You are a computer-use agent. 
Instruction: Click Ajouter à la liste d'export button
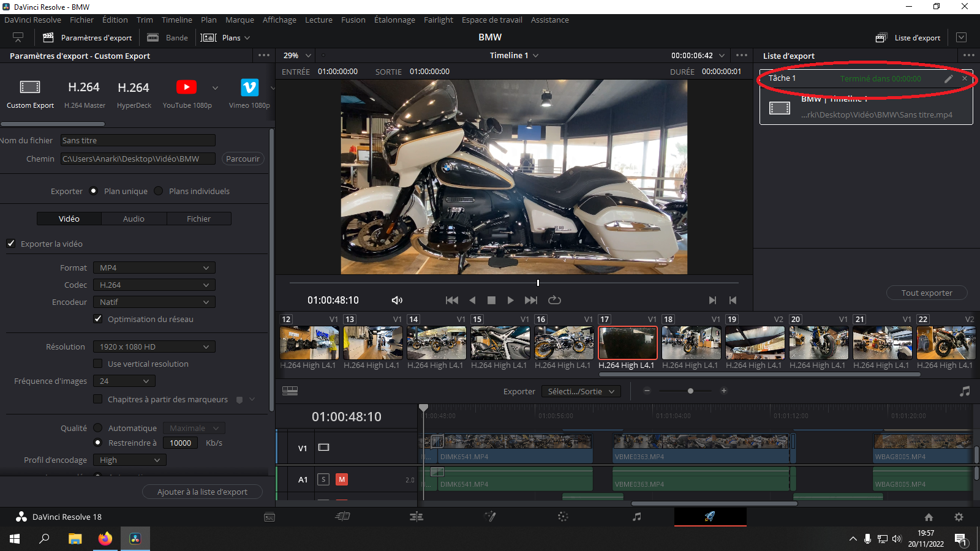[x=202, y=492]
